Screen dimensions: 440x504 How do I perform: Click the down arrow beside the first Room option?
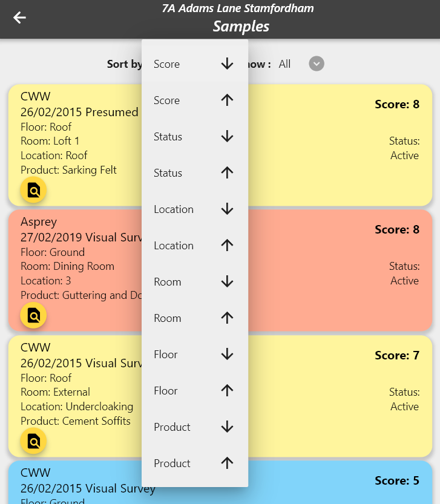point(227,282)
